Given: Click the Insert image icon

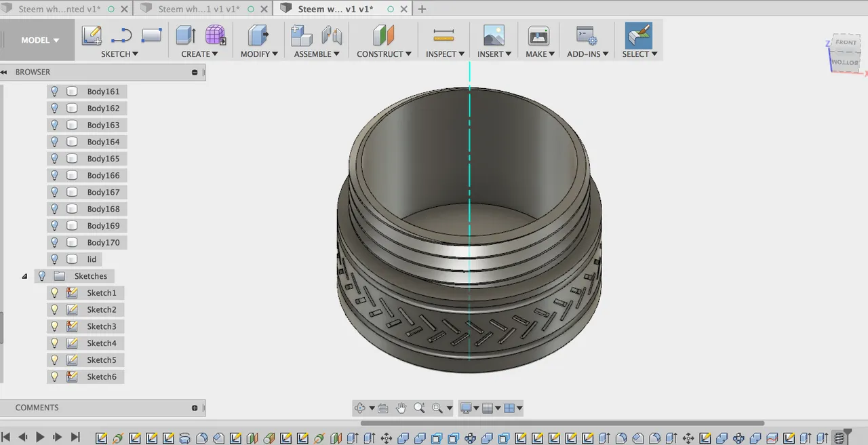Looking at the screenshot, I should 494,35.
